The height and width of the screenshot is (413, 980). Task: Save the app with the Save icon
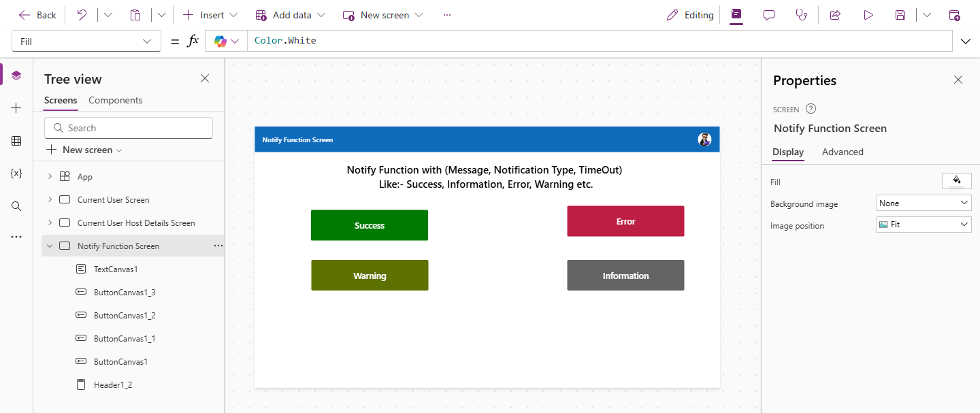[900, 15]
